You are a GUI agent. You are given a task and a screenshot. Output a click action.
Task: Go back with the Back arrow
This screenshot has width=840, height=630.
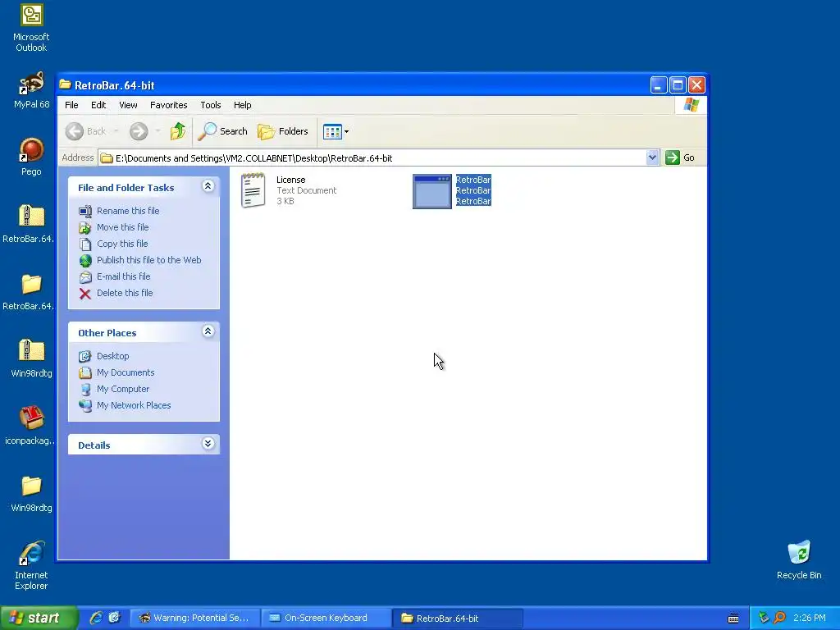[x=85, y=131]
